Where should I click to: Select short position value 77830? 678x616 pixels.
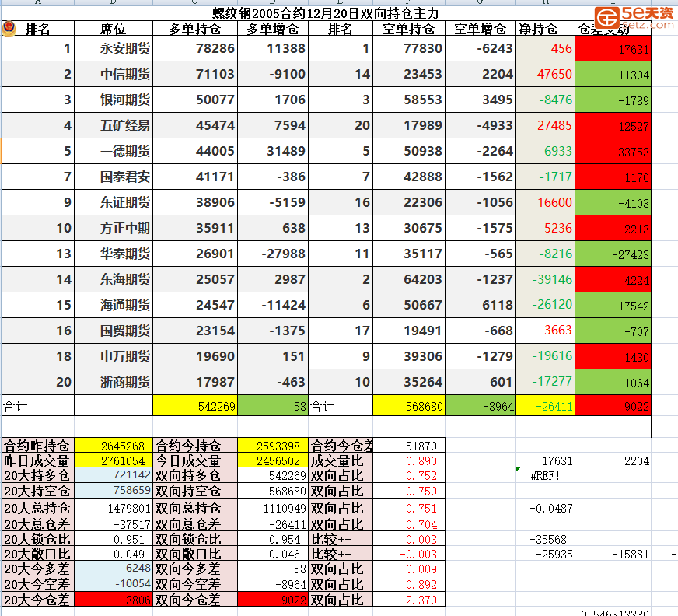click(x=409, y=48)
